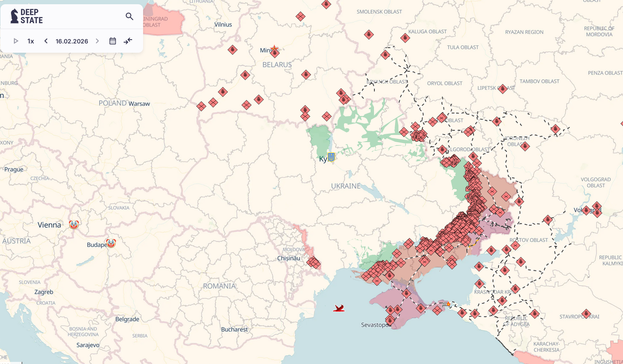The image size is (623, 364).
Task: Open the calendar date picker
Action: pyautogui.click(x=113, y=41)
